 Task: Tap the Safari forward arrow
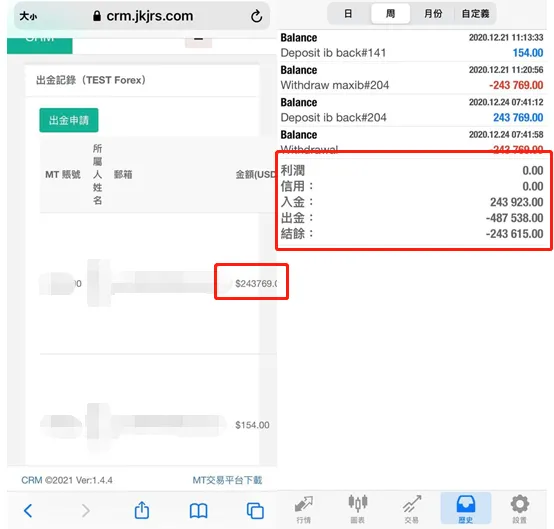[x=86, y=511]
